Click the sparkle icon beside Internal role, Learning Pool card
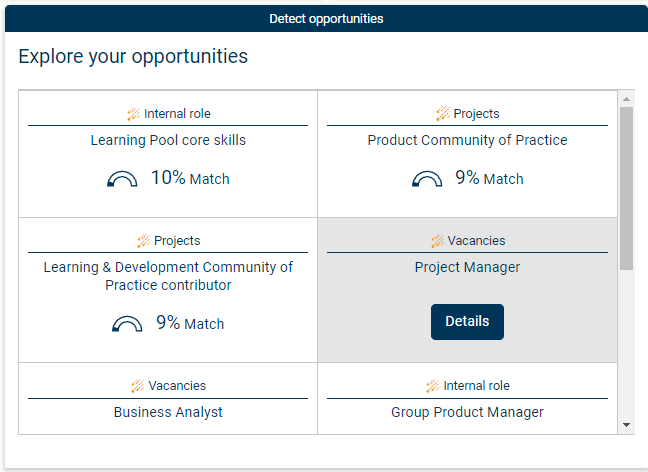The height and width of the screenshot is (472, 648). click(133, 114)
